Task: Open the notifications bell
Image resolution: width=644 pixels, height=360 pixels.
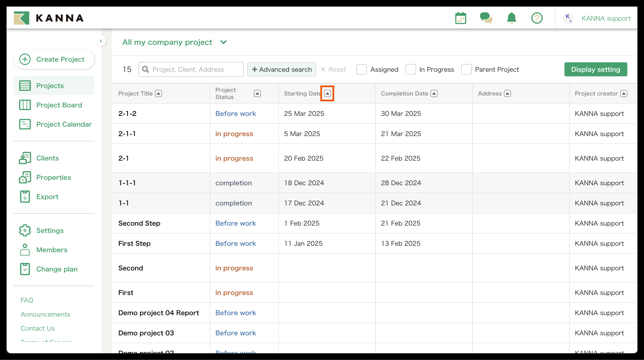Action: [x=511, y=18]
